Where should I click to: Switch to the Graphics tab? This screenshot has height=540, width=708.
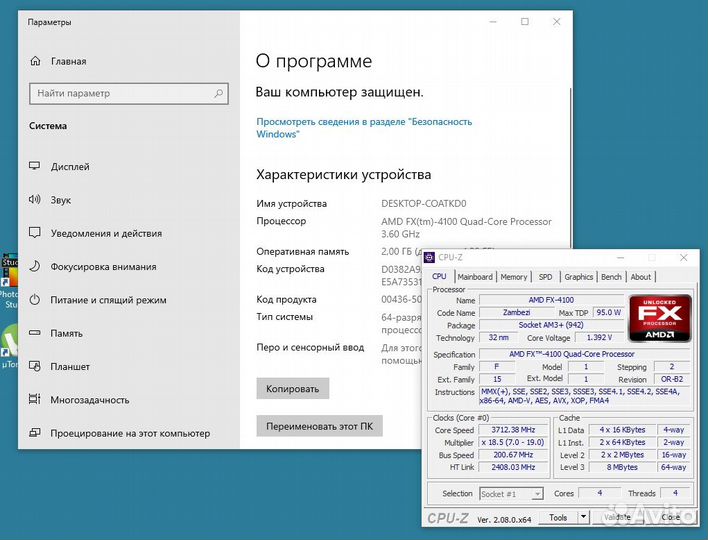578,277
